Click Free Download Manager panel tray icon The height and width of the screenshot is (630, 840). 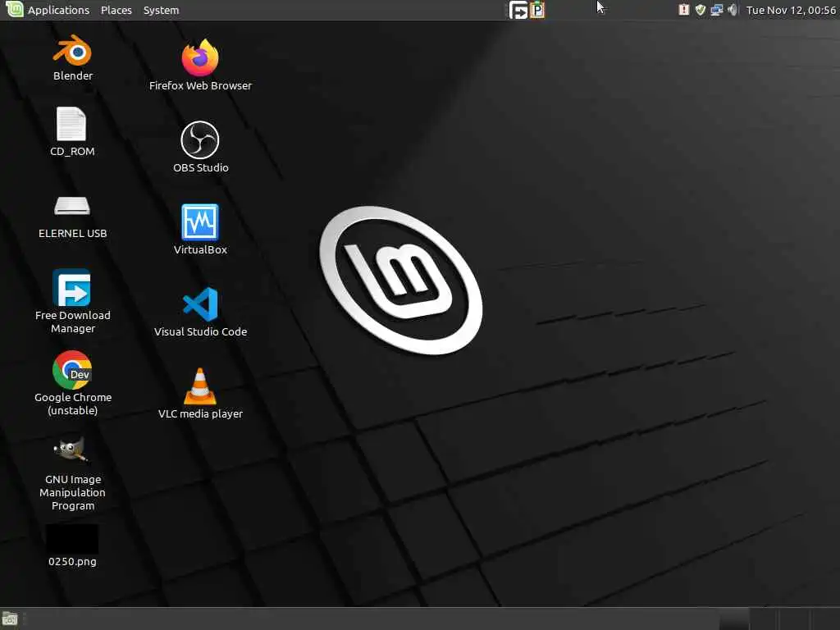click(518, 10)
